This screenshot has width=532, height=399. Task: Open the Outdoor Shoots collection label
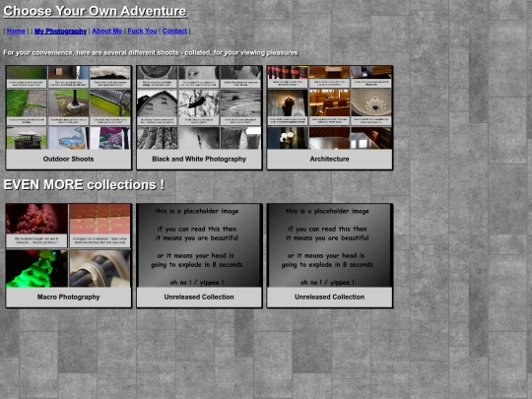click(x=69, y=159)
